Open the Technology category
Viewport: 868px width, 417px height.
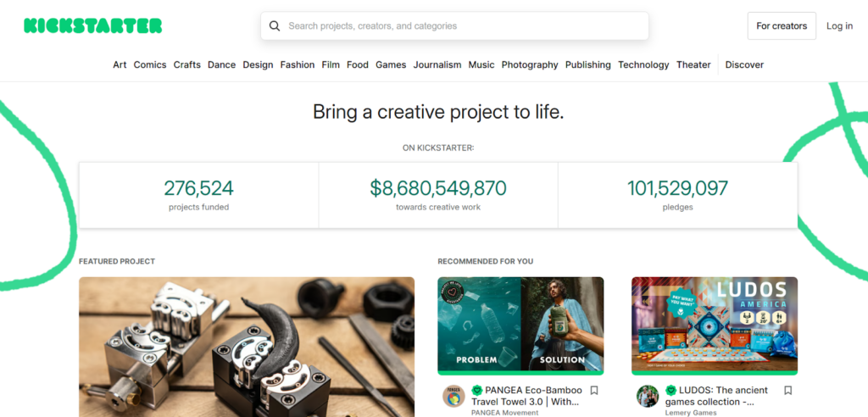pyautogui.click(x=643, y=64)
